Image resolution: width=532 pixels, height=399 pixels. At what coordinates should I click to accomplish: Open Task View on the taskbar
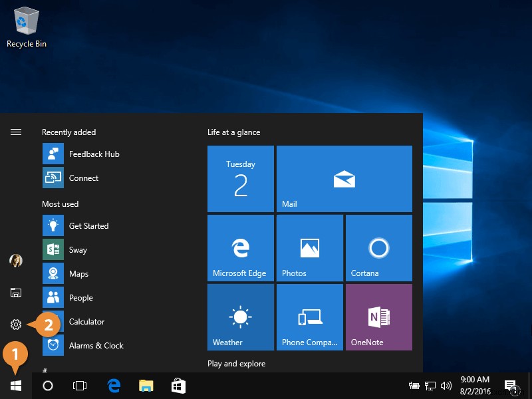(x=79, y=386)
